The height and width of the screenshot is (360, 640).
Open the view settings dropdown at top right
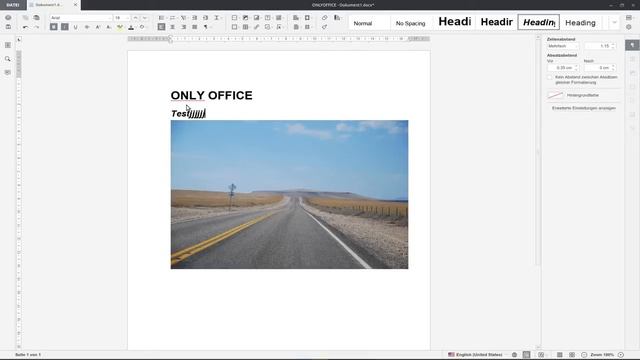(629, 18)
